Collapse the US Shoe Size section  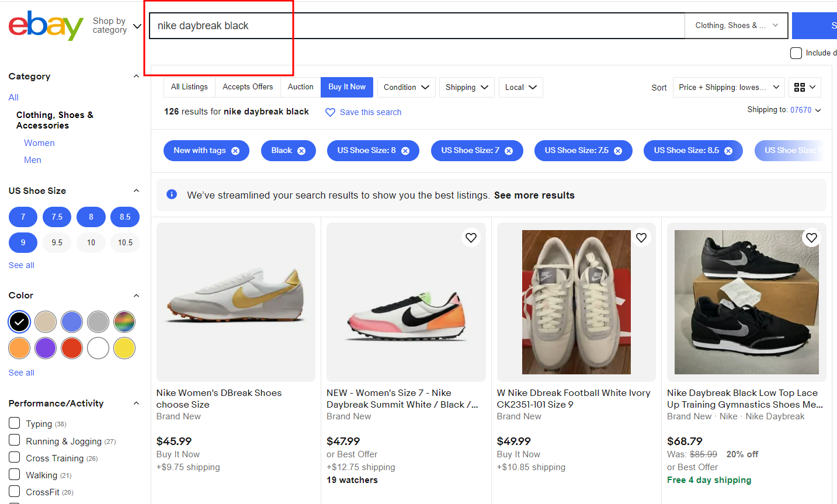pos(136,191)
